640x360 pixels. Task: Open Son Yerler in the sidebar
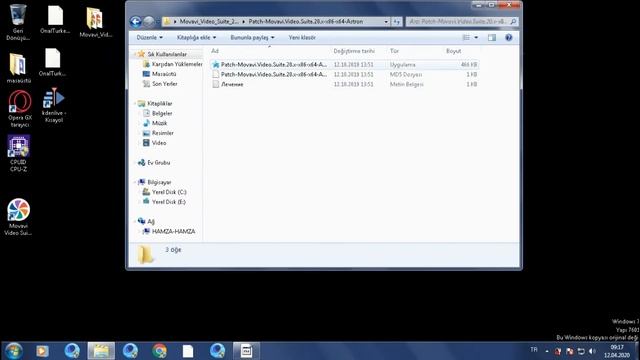point(160,84)
